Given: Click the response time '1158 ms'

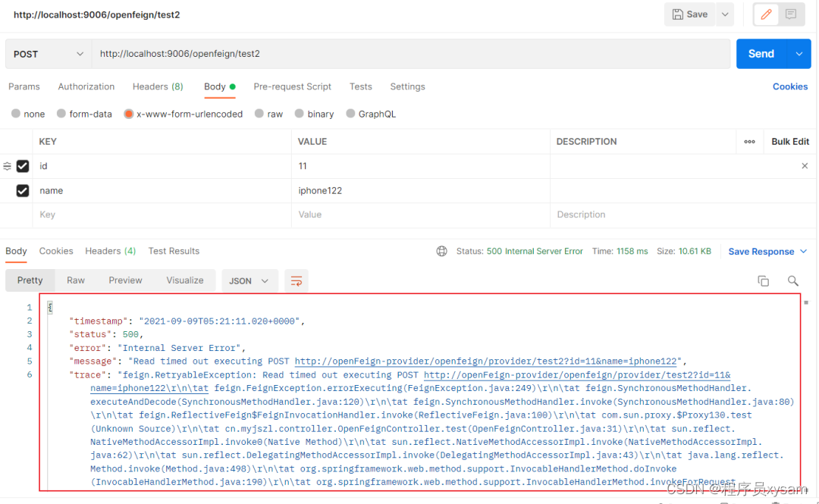Looking at the screenshot, I should [632, 251].
